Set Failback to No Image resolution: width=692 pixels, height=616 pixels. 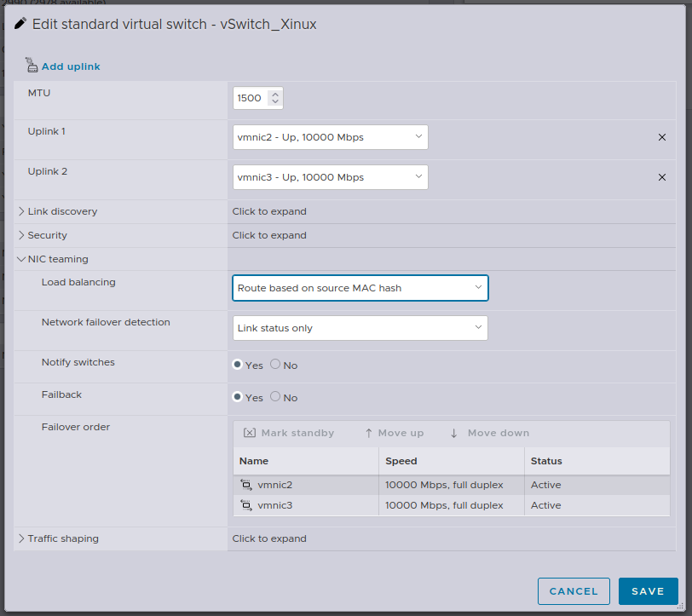pos(275,397)
